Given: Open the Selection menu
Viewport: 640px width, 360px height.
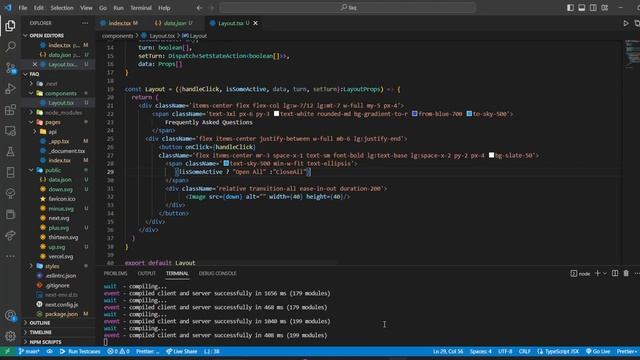Looking at the screenshot, I should [x=62, y=8].
